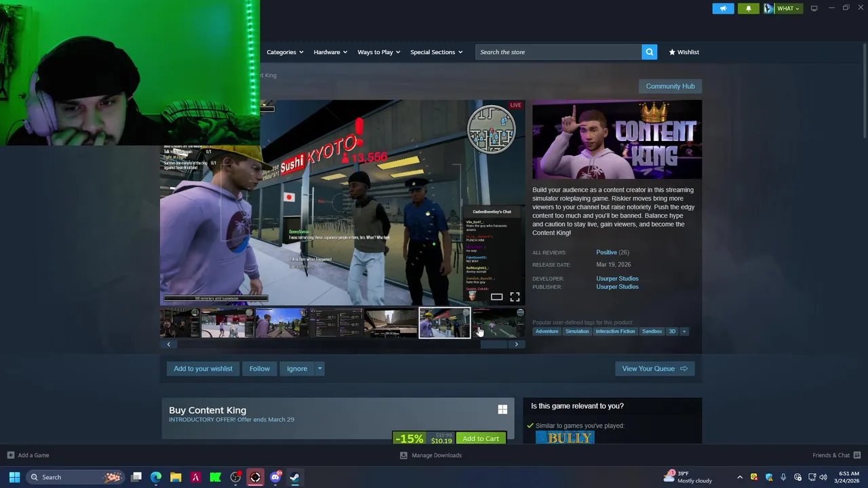Filter by the Adventure tag

point(547,331)
